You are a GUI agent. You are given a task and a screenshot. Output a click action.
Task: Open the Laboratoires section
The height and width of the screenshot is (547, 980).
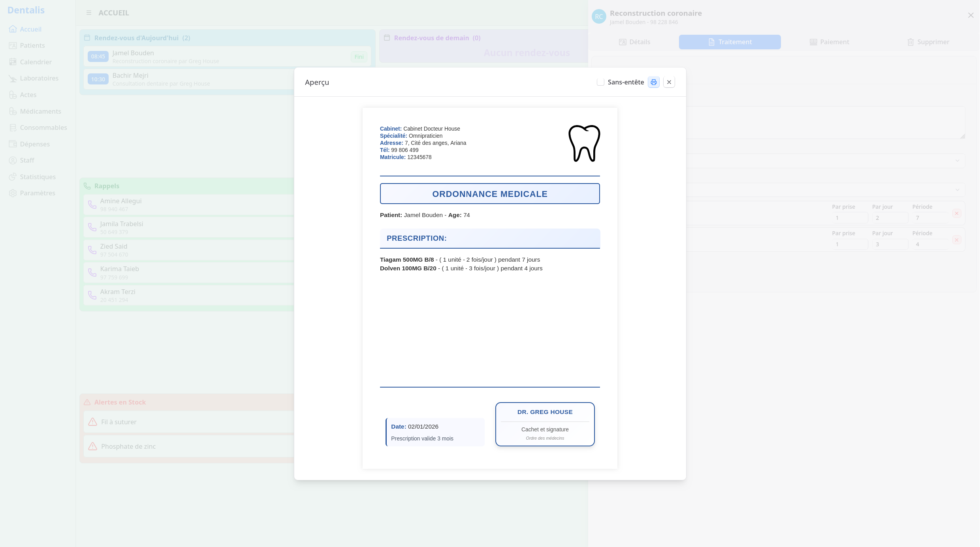click(39, 78)
